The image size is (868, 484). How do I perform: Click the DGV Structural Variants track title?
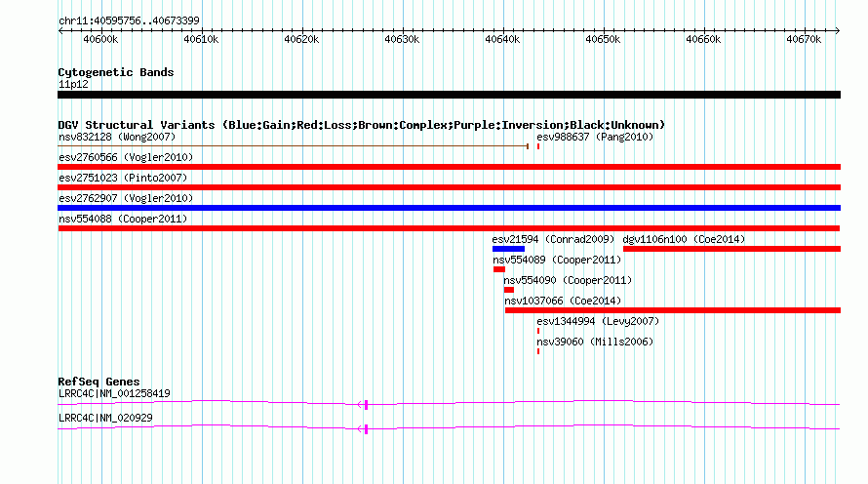pyautogui.click(x=362, y=125)
